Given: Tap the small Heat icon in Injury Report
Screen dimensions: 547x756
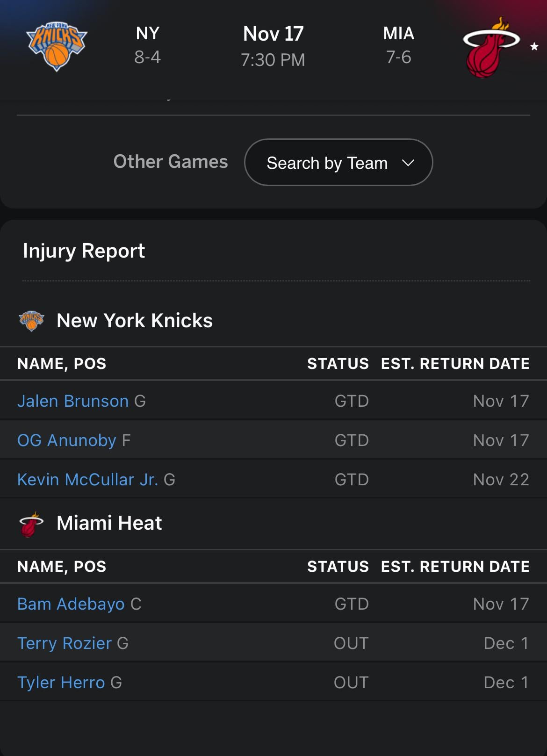Looking at the screenshot, I should 31,524.
